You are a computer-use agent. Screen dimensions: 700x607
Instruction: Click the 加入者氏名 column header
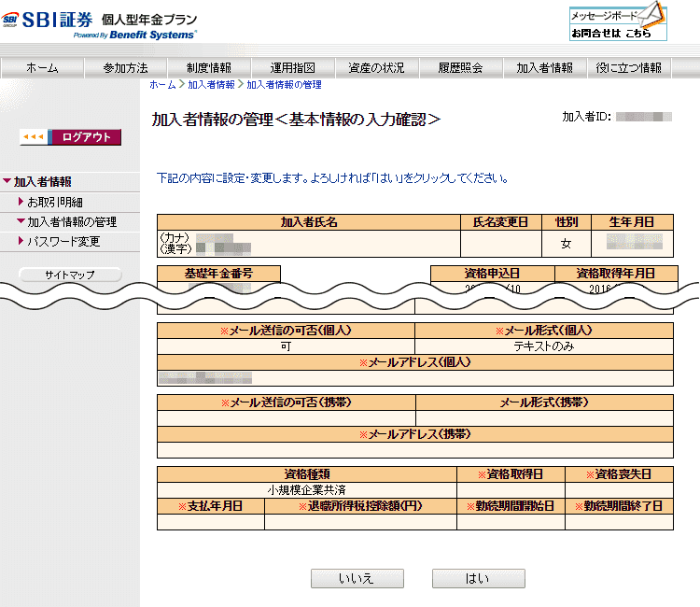point(309,222)
